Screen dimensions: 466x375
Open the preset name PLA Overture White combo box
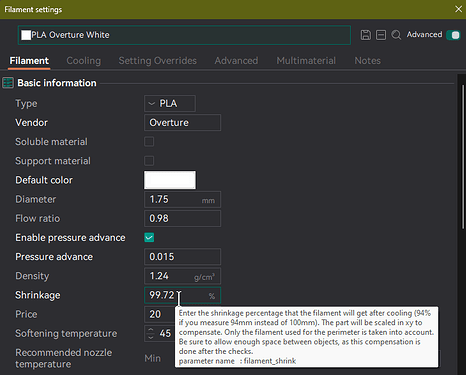(184, 35)
